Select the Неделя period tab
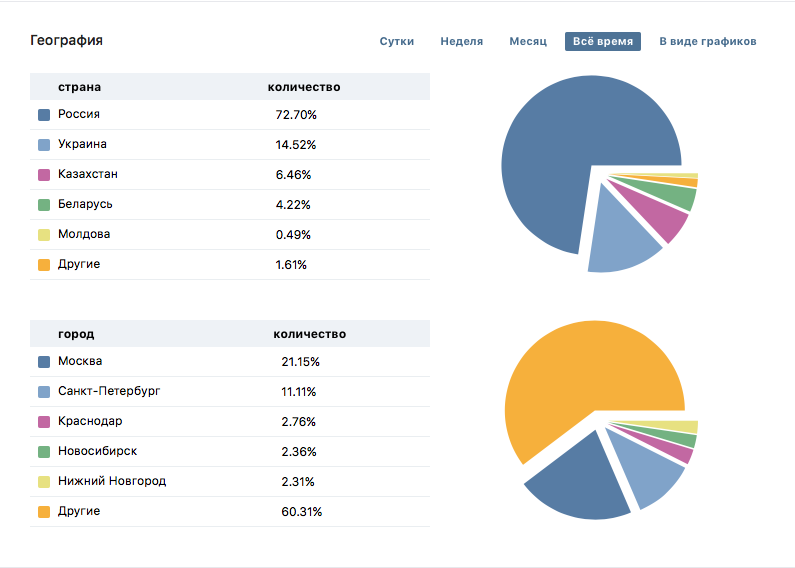 (x=461, y=42)
